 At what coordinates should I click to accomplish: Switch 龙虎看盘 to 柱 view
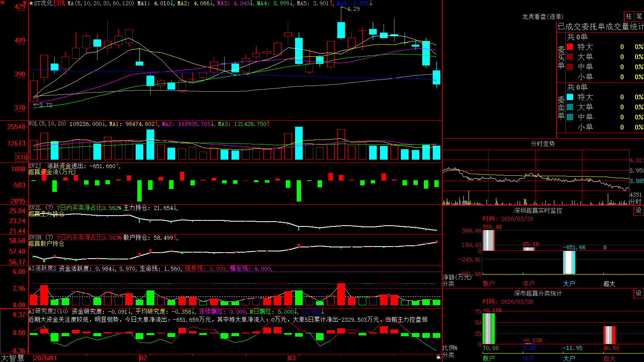tap(629, 16)
